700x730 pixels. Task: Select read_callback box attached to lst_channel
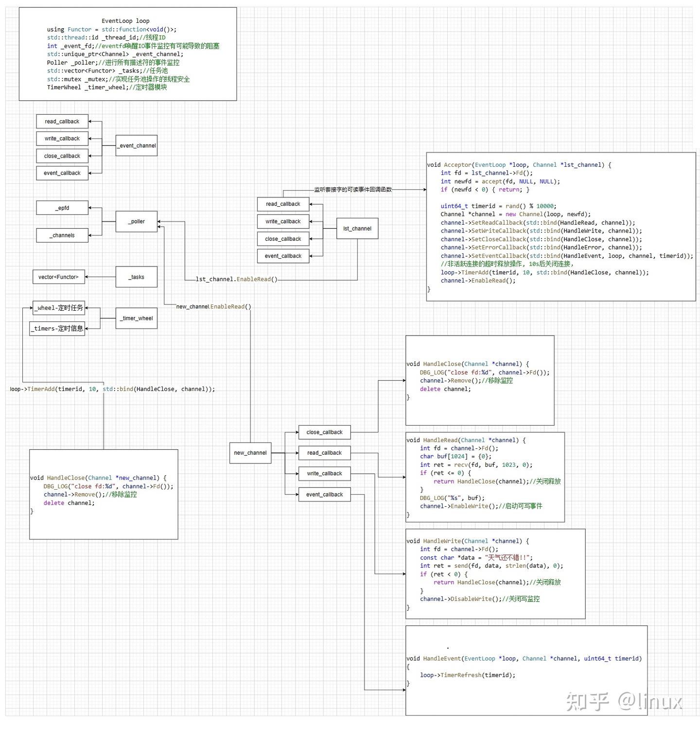pyautogui.click(x=283, y=204)
